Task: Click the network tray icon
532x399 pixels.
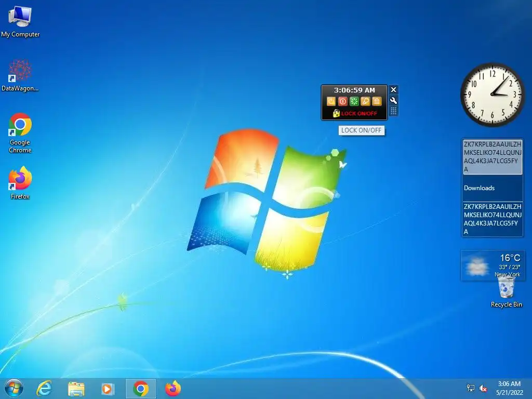Action: (471, 388)
